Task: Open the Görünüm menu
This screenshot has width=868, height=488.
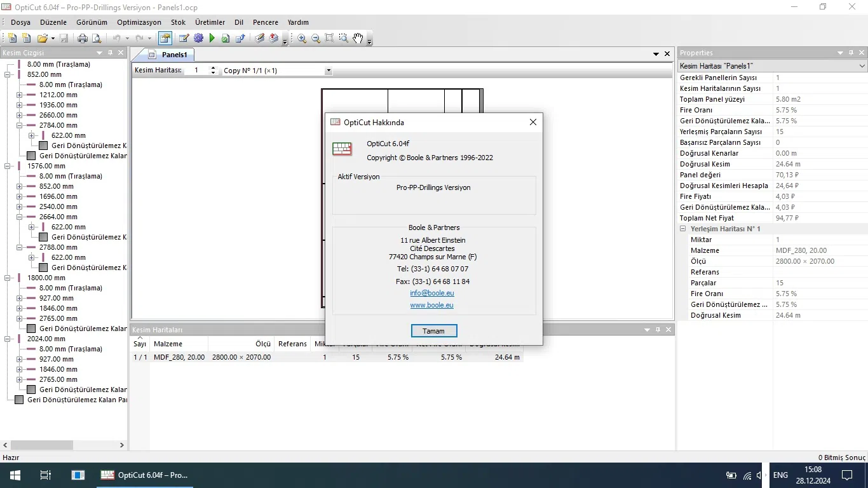Action: 92,22
